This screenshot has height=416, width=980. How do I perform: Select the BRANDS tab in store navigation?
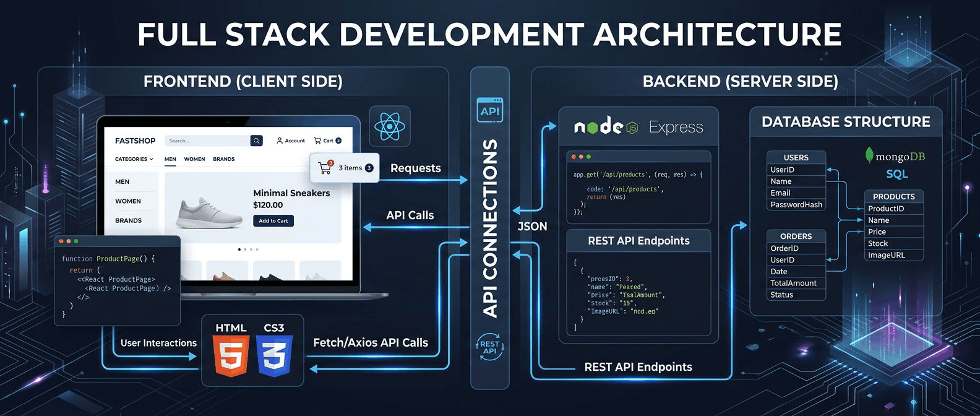[224, 159]
